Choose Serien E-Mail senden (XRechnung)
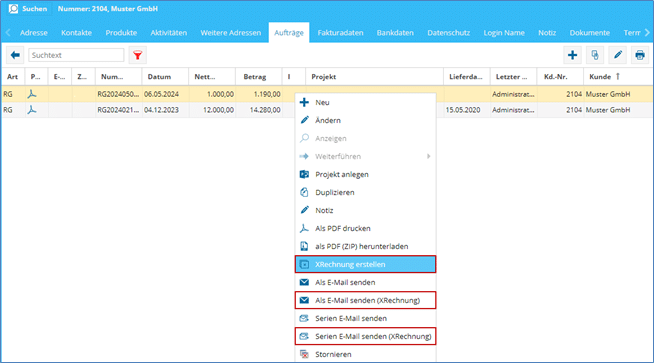The height and width of the screenshot is (363, 654). pyautogui.click(x=365, y=336)
